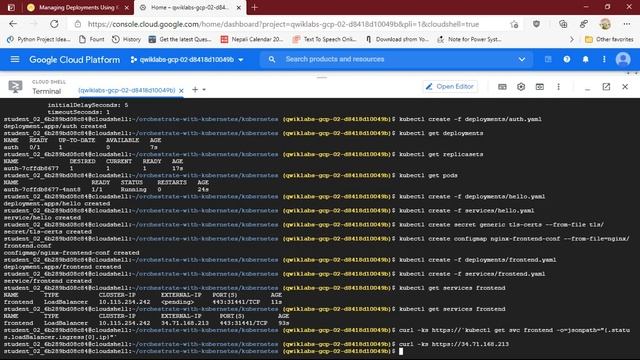Close the Home qwiklabs browser tab
Screen dimensions: 640x360
click(x=239, y=7)
